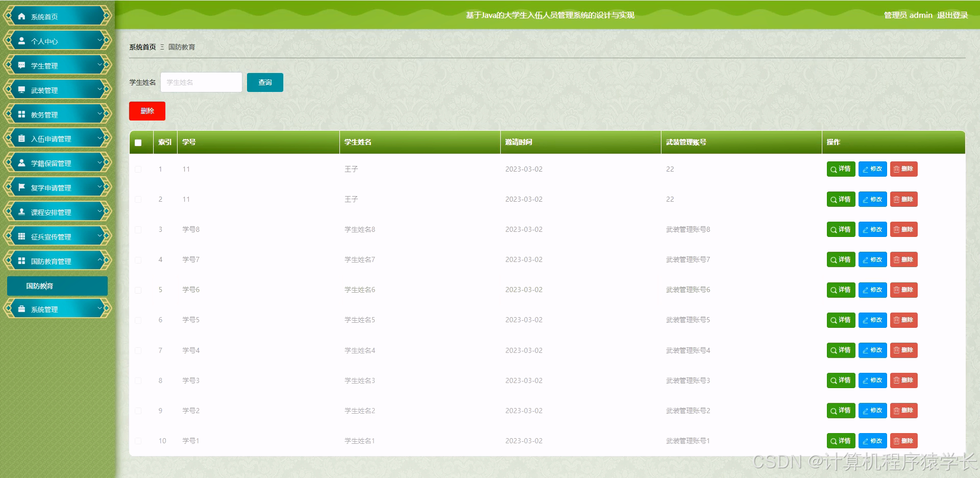
Task: Click the home icon beside 系统首页
Action: 21,16
